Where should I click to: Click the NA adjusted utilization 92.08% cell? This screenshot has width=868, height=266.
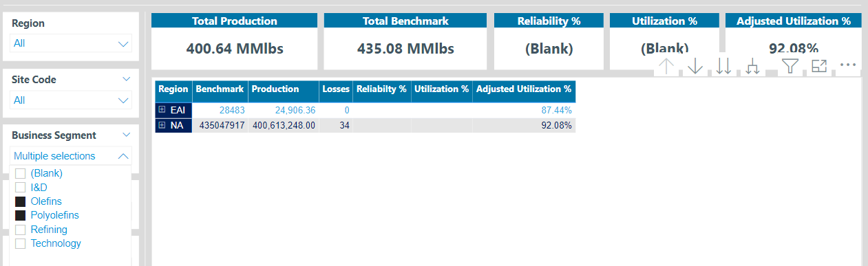tap(524, 125)
